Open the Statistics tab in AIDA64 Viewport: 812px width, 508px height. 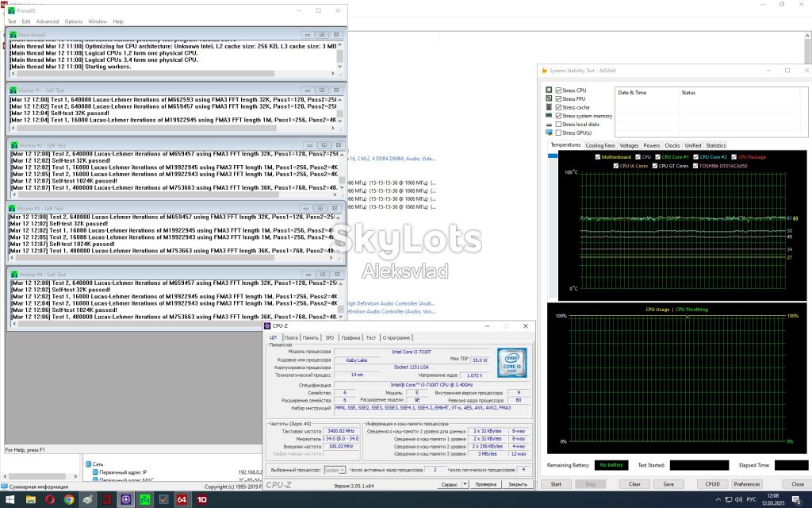coord(716,146)
